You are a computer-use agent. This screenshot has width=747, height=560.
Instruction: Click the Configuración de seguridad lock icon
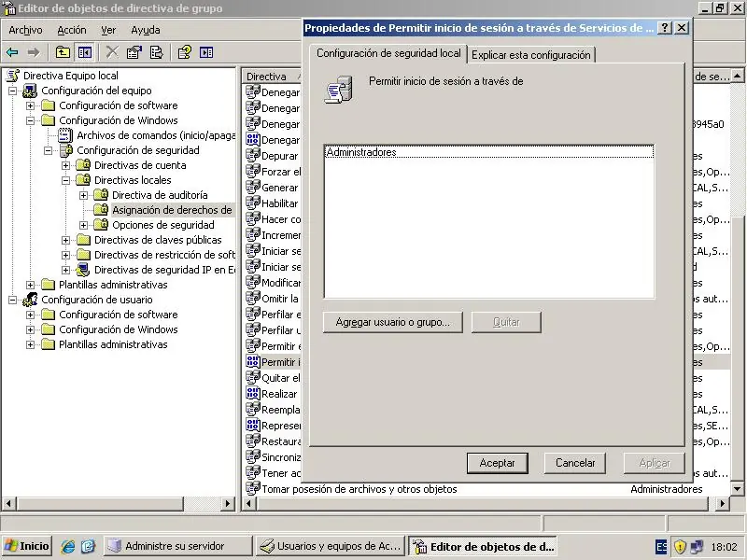[65, 150]
